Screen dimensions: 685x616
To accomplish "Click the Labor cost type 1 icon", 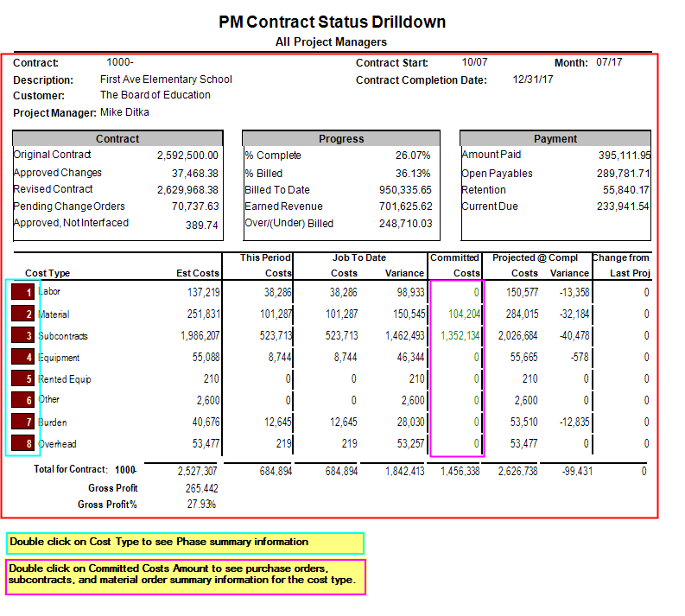I will pos(22,291).
